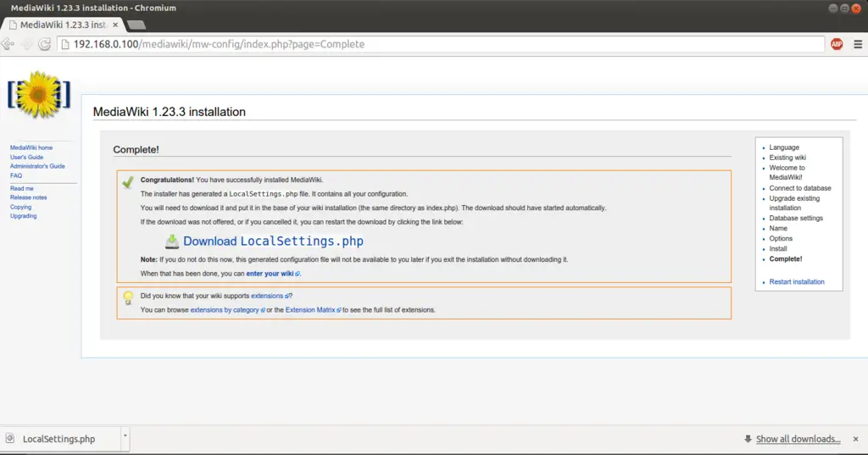Open the Read me link

(21, 189)
